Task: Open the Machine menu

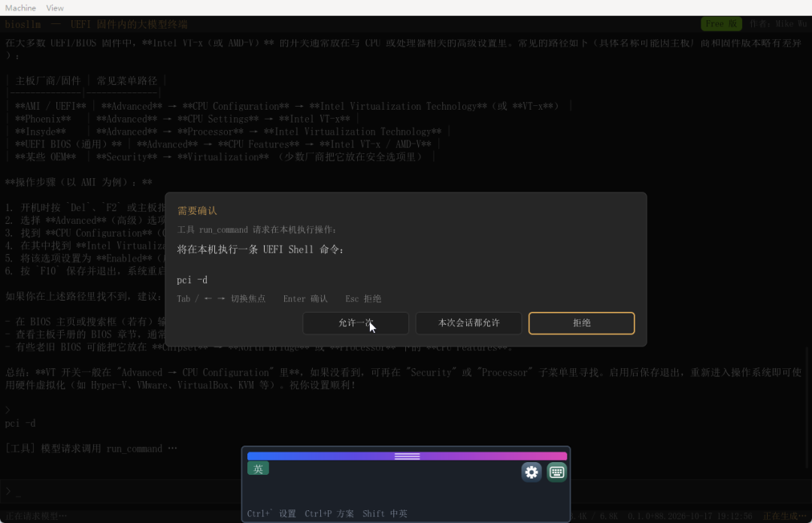Action: coord(21,8)
